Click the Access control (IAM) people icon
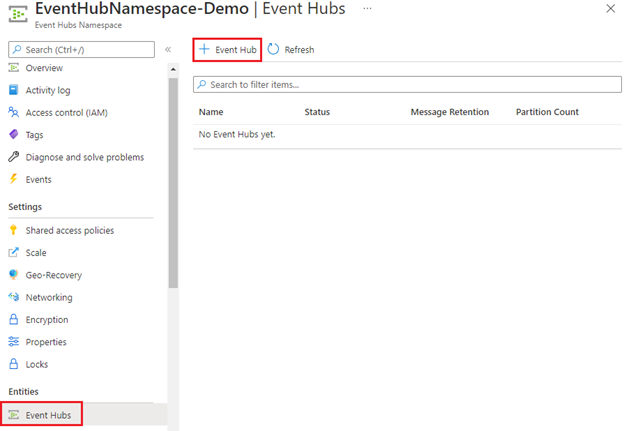 click(x=14, y=112)
